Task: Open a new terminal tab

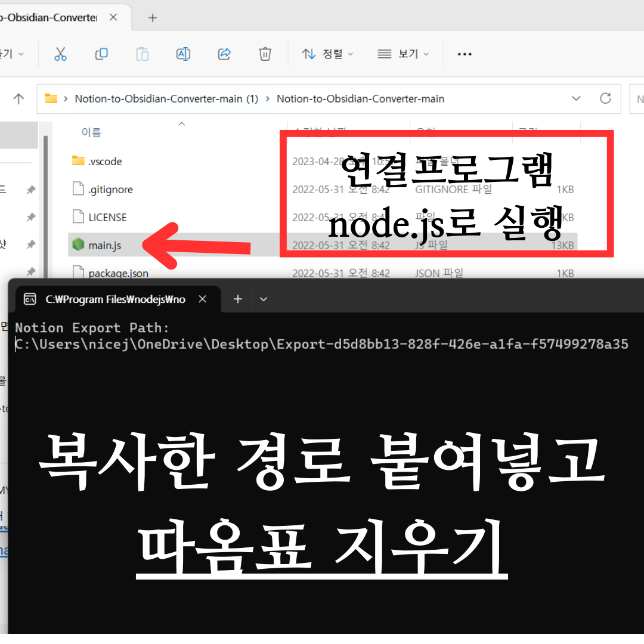Action: click(x=238, y=299)
